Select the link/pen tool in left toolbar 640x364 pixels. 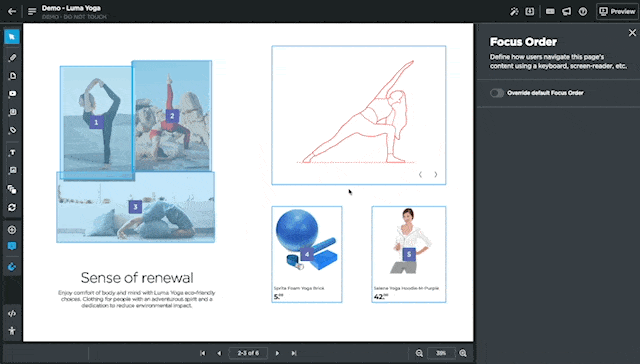point(12,58)
